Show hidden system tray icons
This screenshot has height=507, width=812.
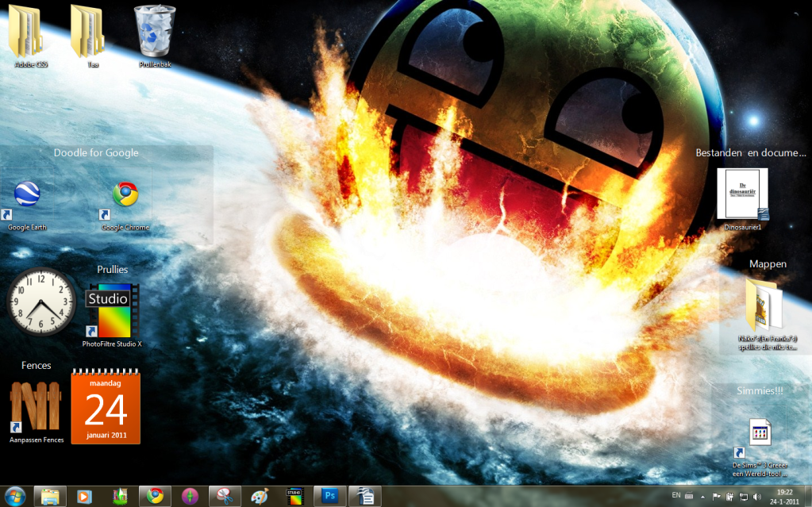coord(702,497)
